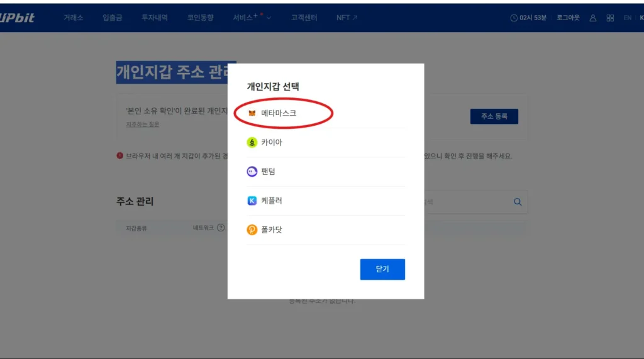Screen dimensions: 644x359
Task: Click the session timer clock icon
Action: 514,18
